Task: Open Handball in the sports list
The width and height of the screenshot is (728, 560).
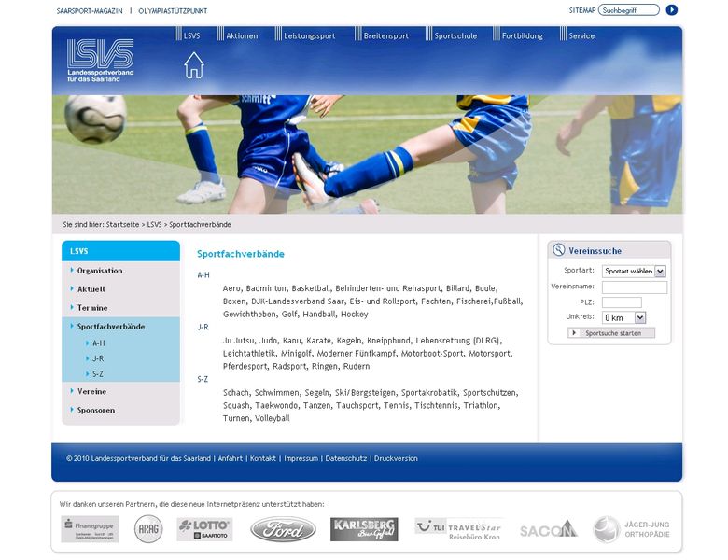Action: click(x=319, y=315)
